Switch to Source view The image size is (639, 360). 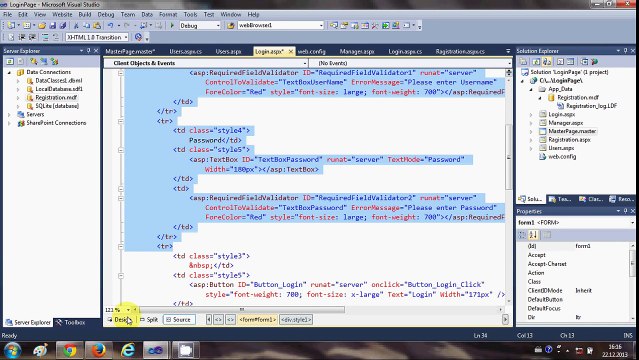click(178, 320)
